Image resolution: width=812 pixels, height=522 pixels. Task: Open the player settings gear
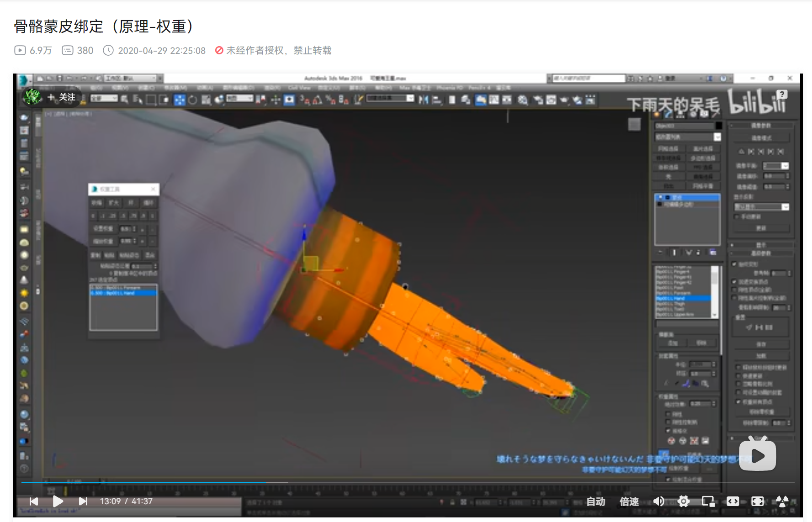(x=683, y=501)
